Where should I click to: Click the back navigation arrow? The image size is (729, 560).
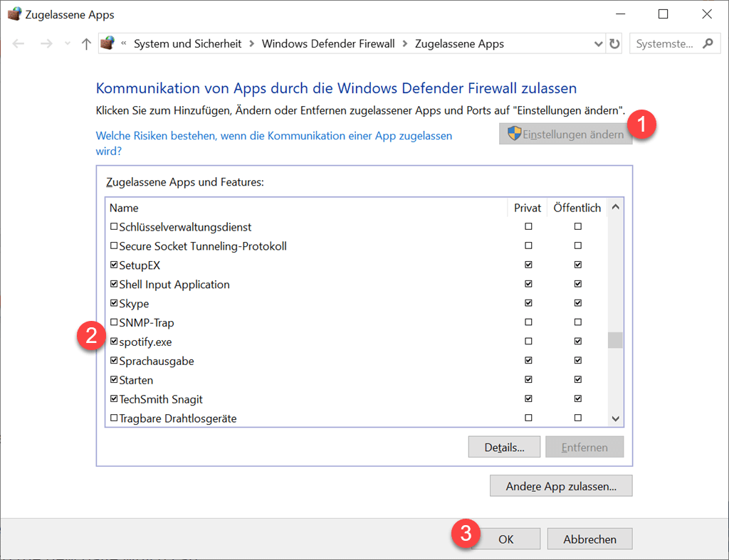click(x=19, y=43)
